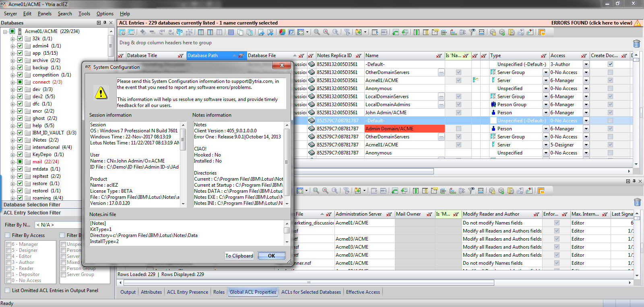
Task: Switch to the Effective Access tab
Action: pyautogui.click(x=363, y=292)
